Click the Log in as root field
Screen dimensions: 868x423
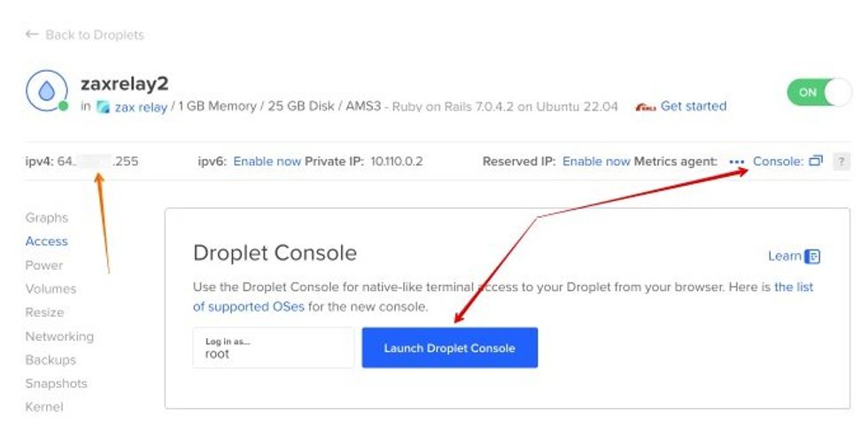[273, 347]
